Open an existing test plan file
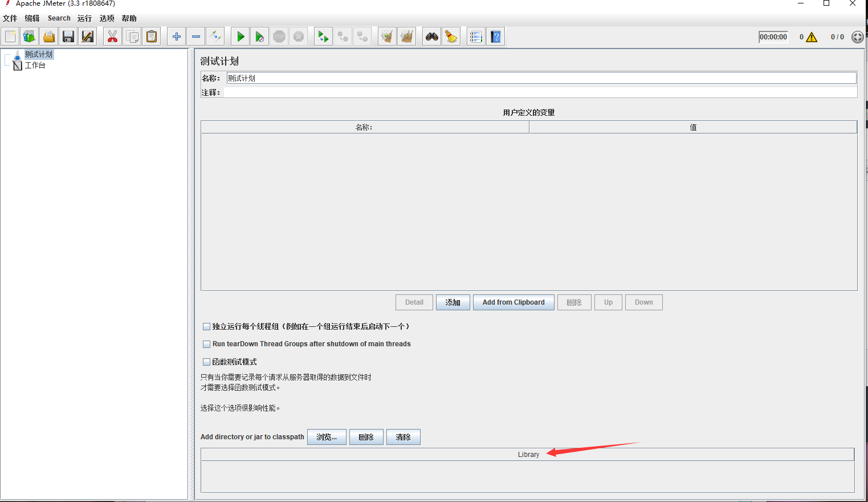The height and width of the screenshot is (502, 868). (49, 36)
